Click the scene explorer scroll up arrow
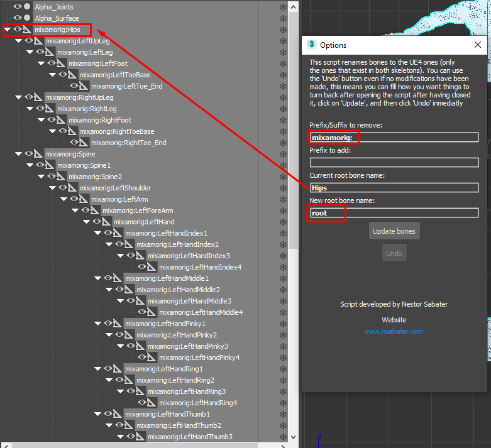 (x=293, y=6)
